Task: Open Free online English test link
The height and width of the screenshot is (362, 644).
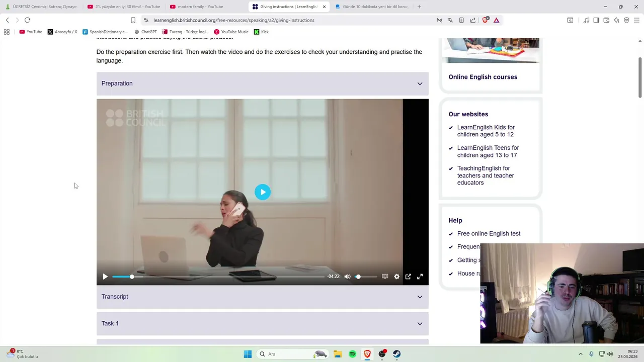Action: pyautogui.click(x=489, y=234)
